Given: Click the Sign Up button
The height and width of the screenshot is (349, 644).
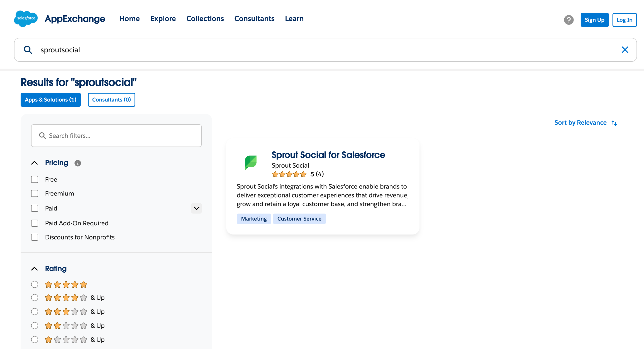Looking at the screenshot, I should click(594, 20).
